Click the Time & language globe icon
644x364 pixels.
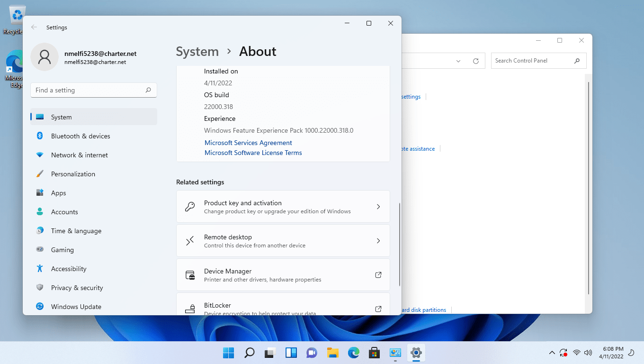click(40, 231)
